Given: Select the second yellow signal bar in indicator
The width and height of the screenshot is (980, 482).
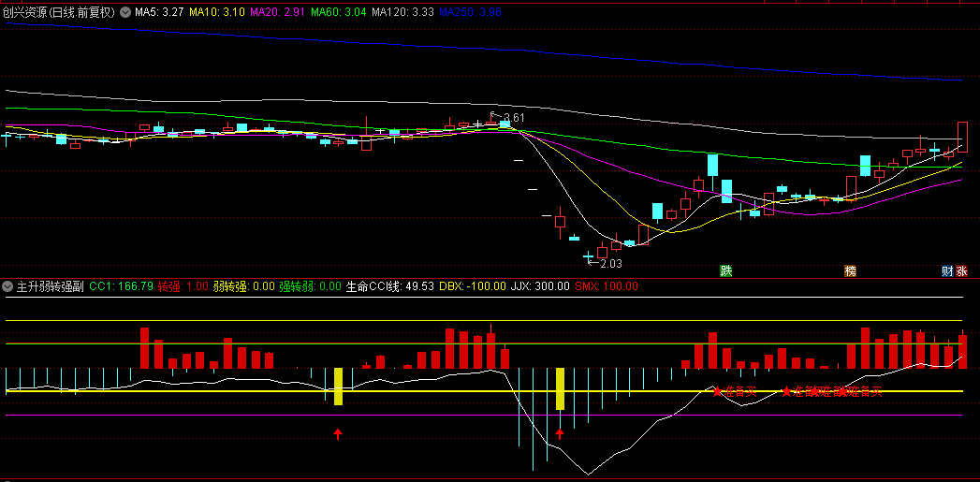Looking at the screenshot, I should pos(560,388).
